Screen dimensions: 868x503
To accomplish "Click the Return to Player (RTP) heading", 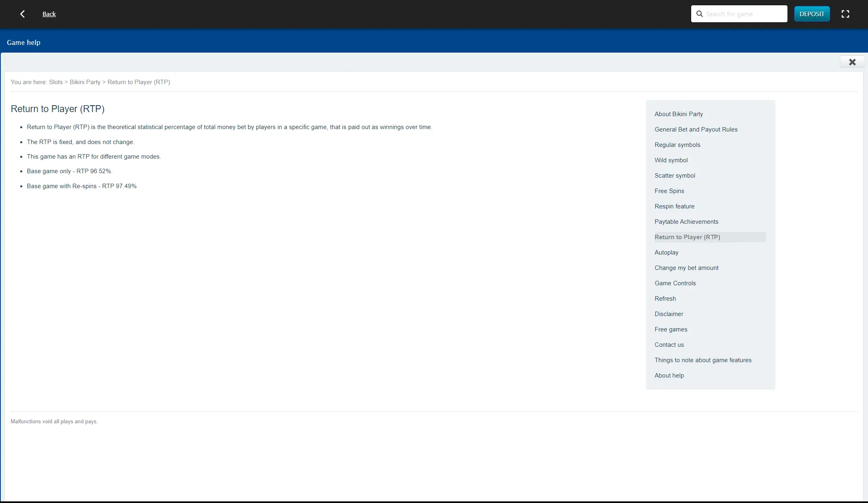I will 57,109.
